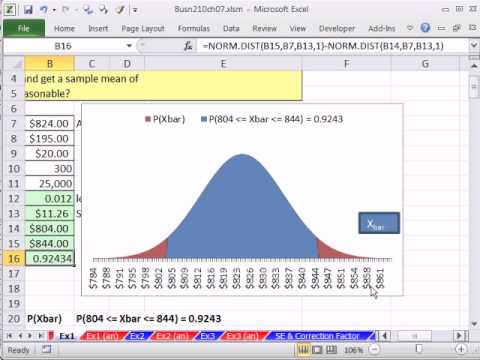The width and height of the screenshot is (480, 360).
Task: Open the Formulas ribbon tab
Action: click(194, 29)
